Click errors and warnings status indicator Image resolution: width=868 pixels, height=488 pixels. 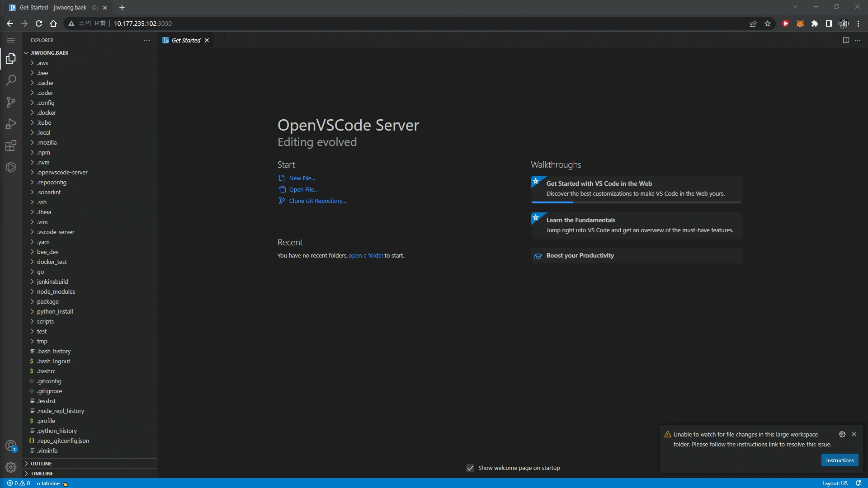coord(19,483)
